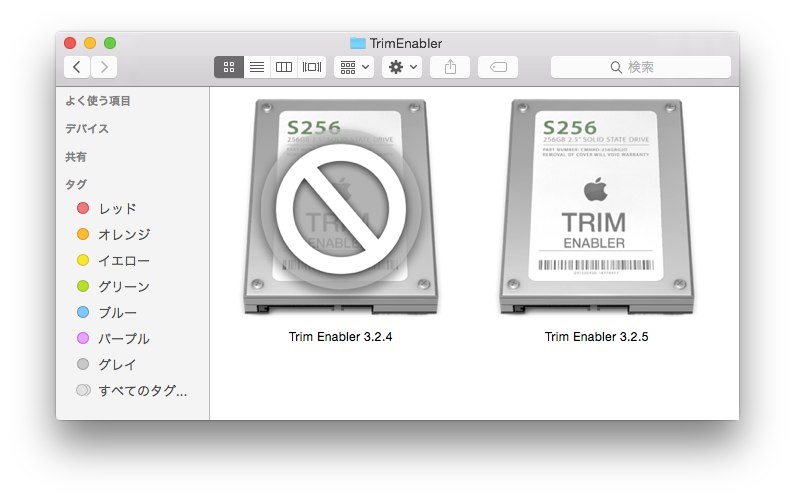This screenshot has width=795, height=500.
Task: Collapse the タグ sidebar section
Action: pyautogui.click(x=76, y=184)
